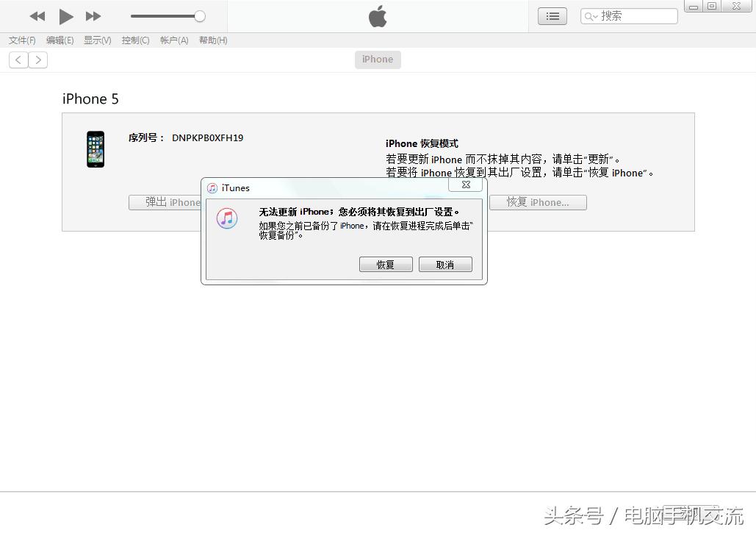The height and width of the screenshot is (533, 756).
Task: Click the back navigation arrow
Action: (18, 60)
